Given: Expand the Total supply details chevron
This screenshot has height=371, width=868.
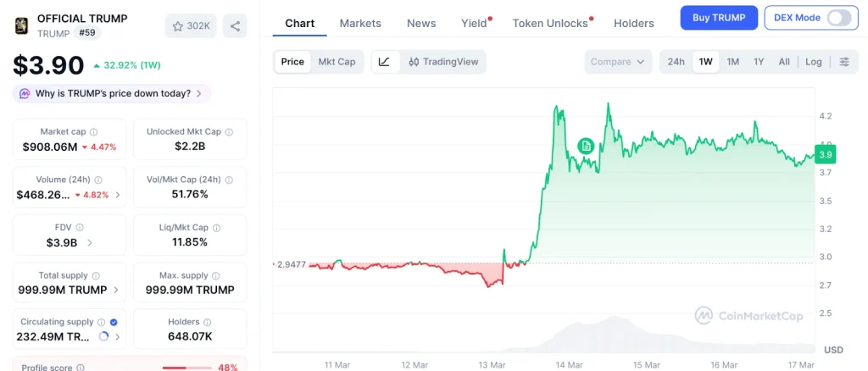Looking at the screenshot, I should click(117, 290).
